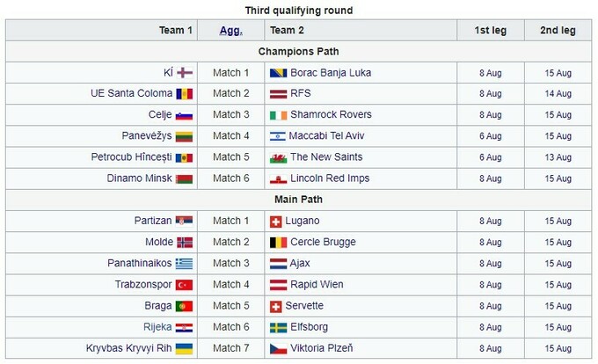
Task: Click Match 5 in the Braga row
Action: click(x=231, y=305)
